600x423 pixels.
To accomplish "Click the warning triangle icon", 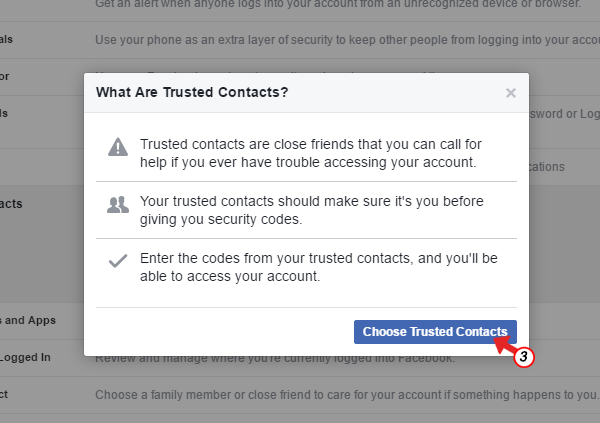I will click(118, 147).
